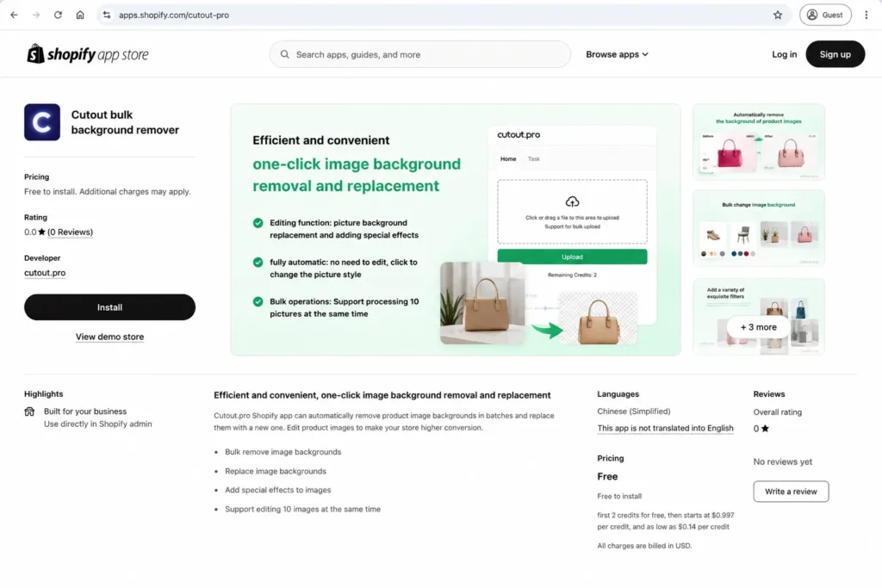Open the View demo store link

click(109, 337)
